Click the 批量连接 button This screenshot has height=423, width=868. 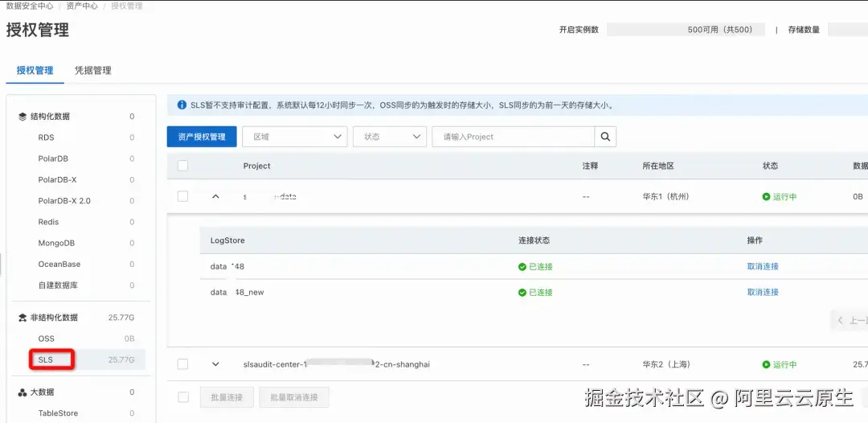227,397
